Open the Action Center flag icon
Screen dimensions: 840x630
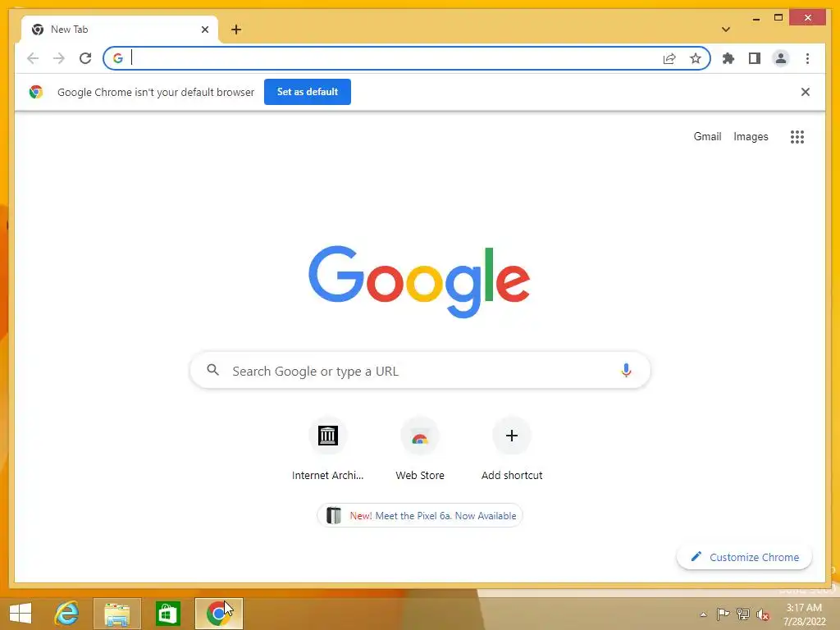pos(723,614)
